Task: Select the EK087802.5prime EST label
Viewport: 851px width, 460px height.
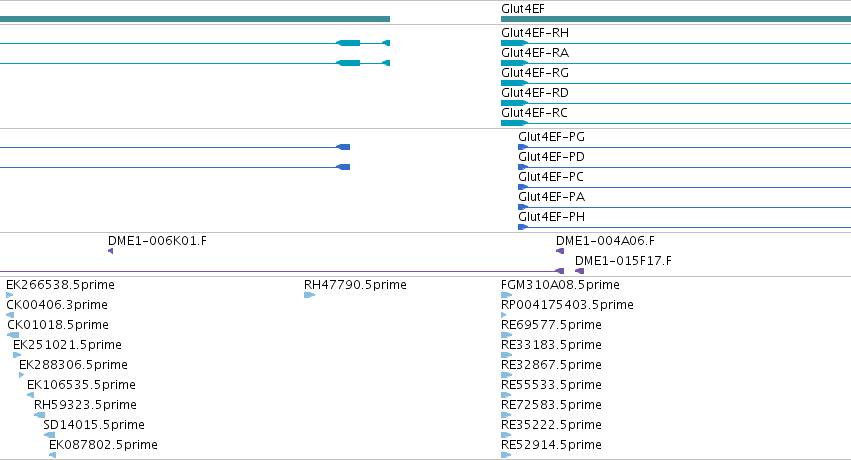Action: [103, 445]
